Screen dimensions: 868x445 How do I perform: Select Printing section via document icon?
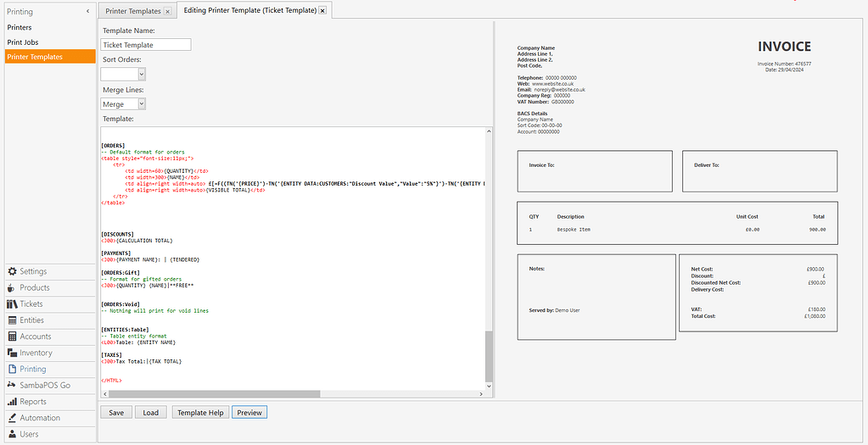12,369
